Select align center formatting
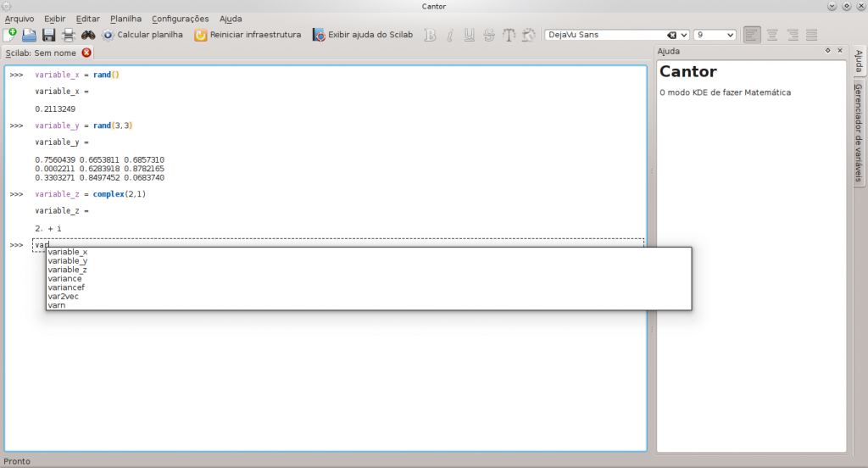Image resolution: width=868 pixels, height=468 pixels. 772,35
